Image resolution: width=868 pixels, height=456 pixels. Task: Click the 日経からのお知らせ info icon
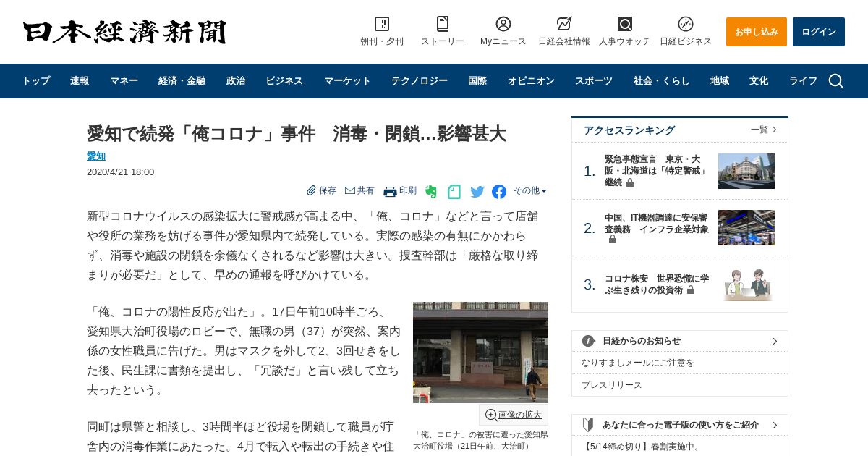click(589, 341)
